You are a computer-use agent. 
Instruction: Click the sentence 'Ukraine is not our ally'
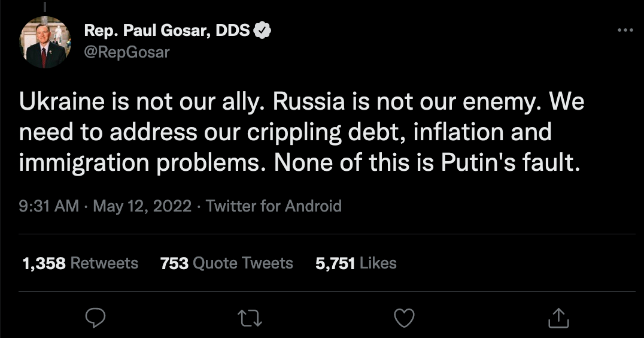(x=143, y=102)
